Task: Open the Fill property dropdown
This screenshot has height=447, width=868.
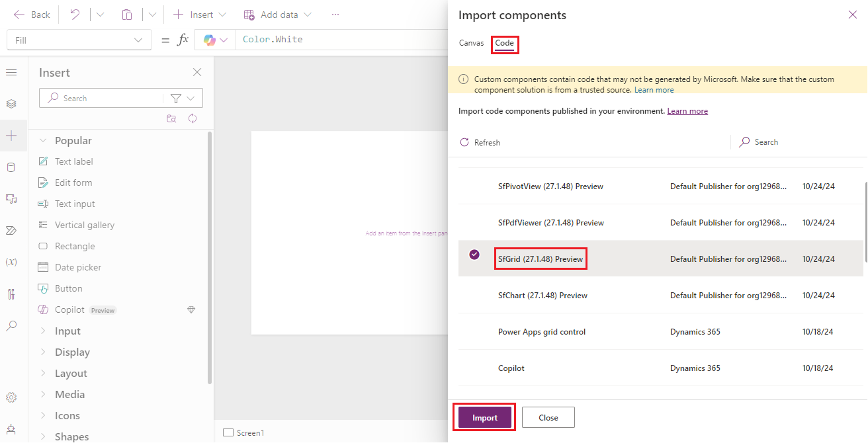Action: (x=79, y=40)
